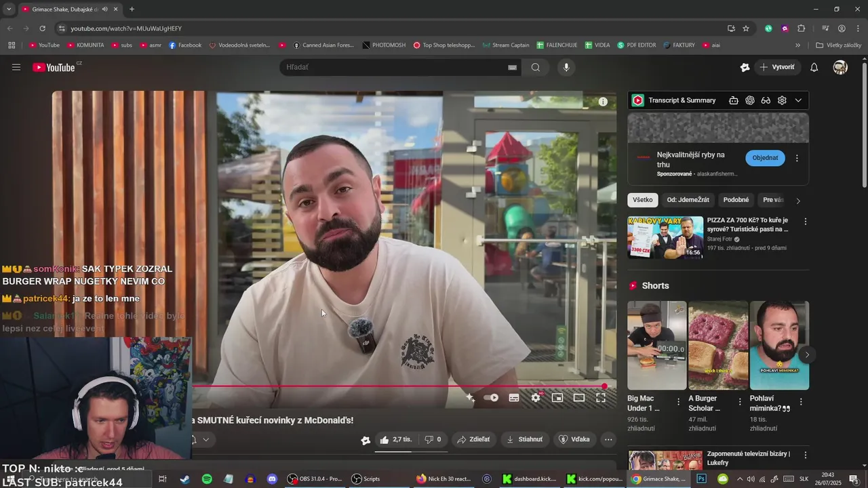Jump to the progress bar end scrubber
The image size is (868, 488).
[604, 386]
